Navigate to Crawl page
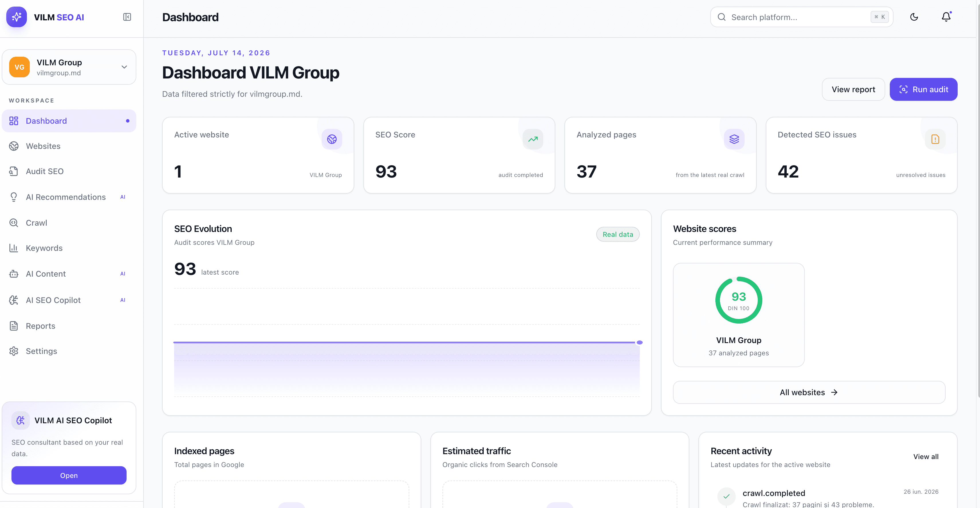 click(69, 223)
